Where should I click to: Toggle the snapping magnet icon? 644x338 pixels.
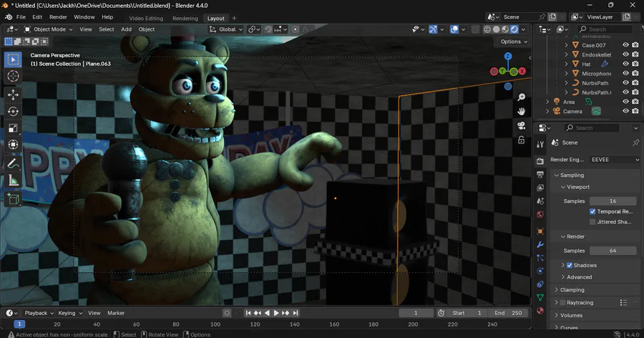268,29
